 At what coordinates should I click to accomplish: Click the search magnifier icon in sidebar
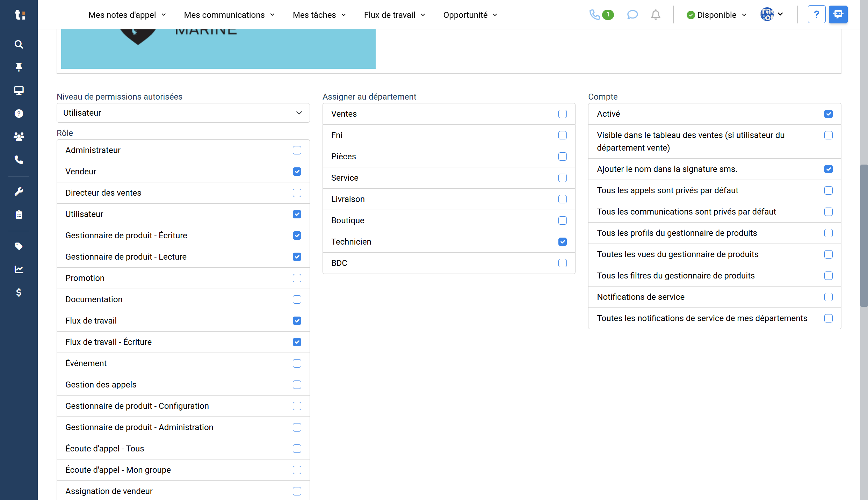point(19,44)
